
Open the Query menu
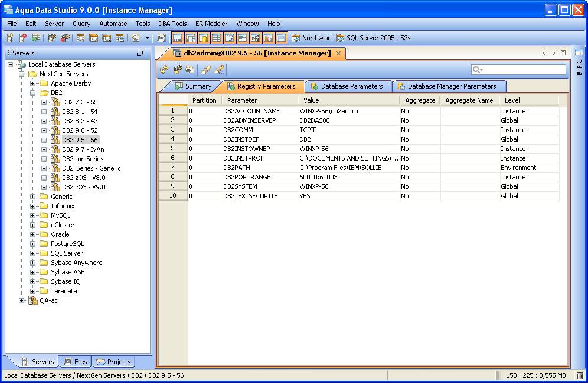click(x=81, y=24)
